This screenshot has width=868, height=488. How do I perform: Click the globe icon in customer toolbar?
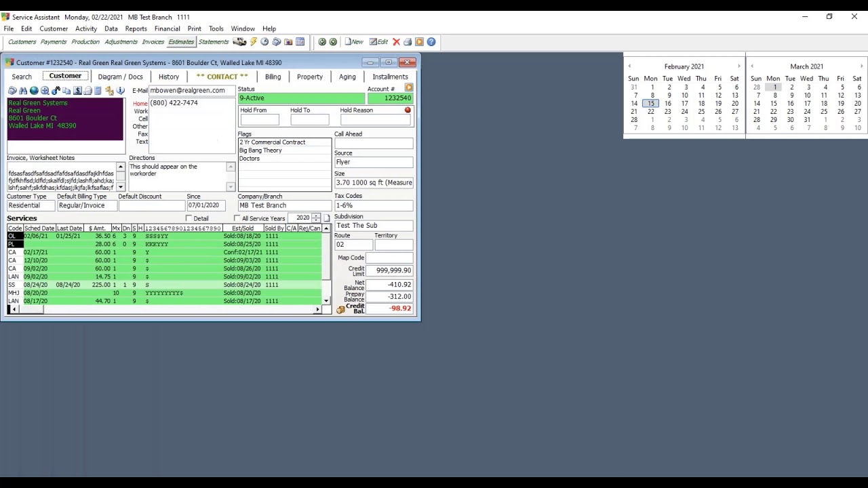click(34, 91)
